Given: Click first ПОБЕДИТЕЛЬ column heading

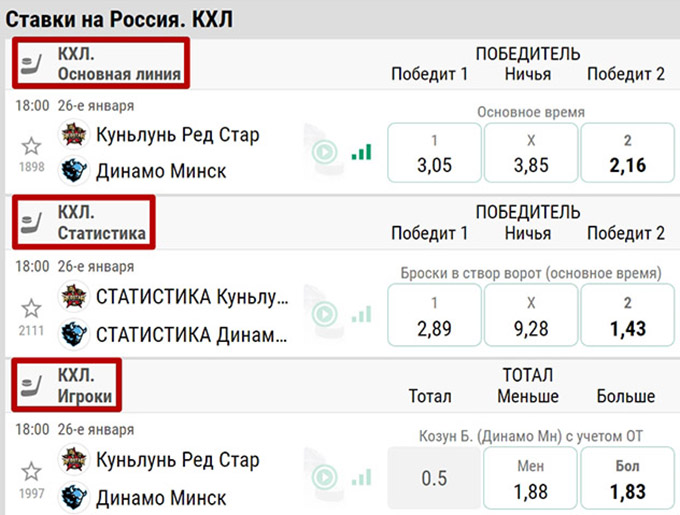Looking at the screenshot, I should [x=528, y=54].
